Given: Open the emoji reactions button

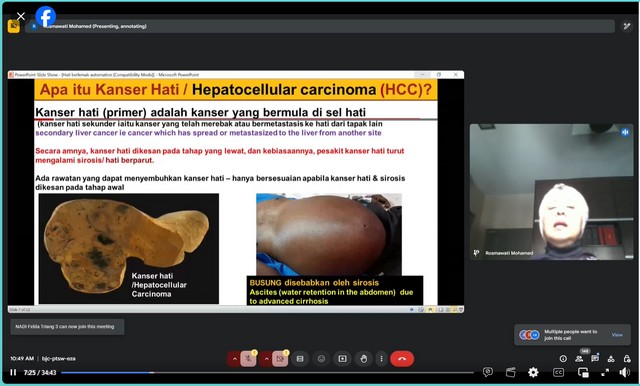Looking at the screenshot, I should click(x=321, y=359).
